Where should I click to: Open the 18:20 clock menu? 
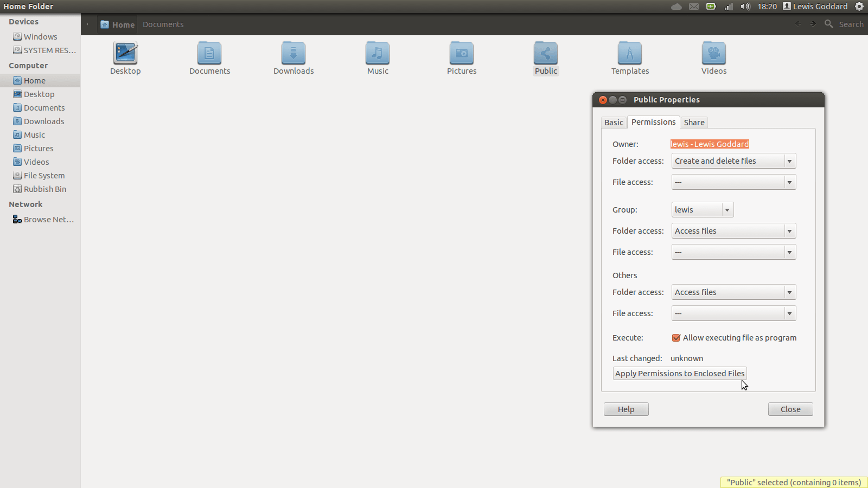pyautogui.click(x=767, y=7)
